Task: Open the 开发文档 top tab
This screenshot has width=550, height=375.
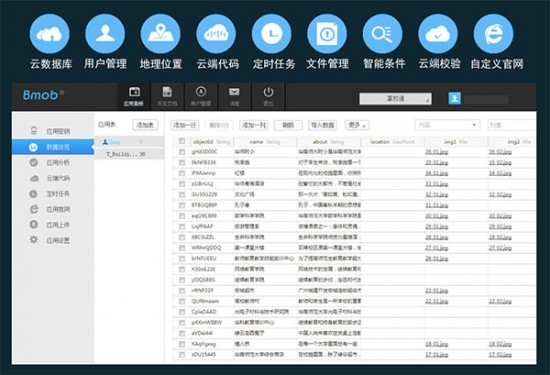Action: [x=167, y=96]
